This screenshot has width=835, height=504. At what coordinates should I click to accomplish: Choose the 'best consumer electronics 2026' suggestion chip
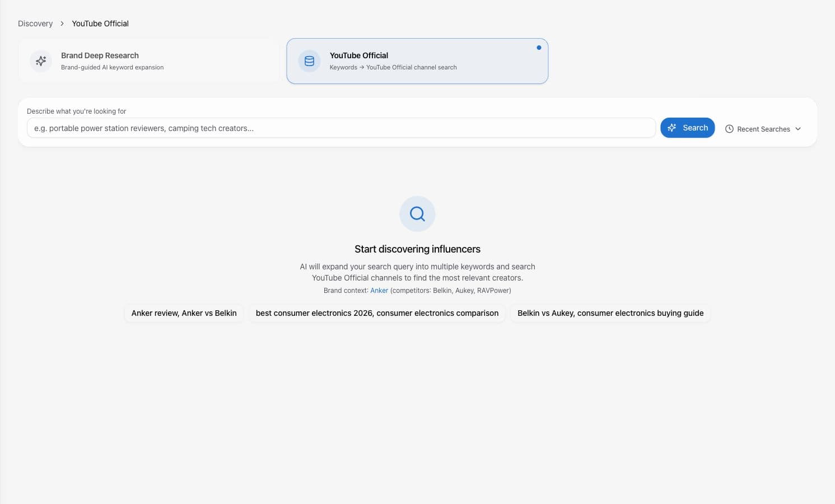click(x=377, y=313)
